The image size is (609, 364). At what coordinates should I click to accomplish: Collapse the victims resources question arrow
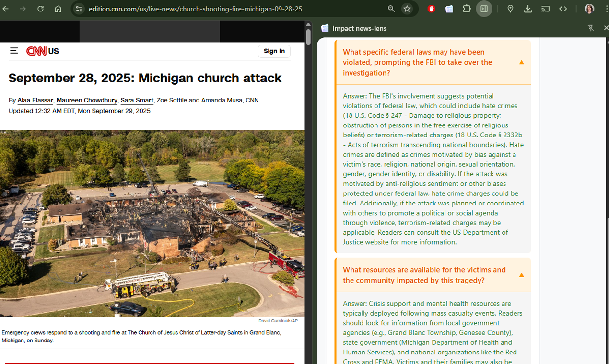[521, 275]
